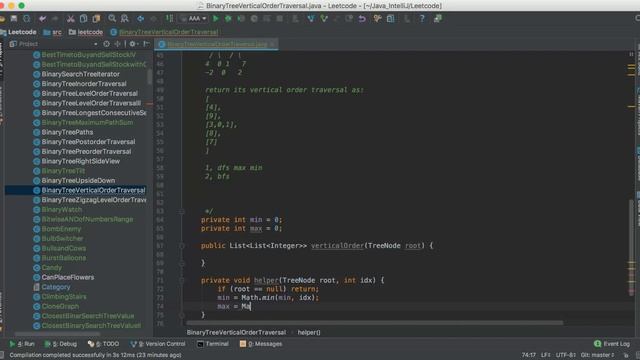Open the Replace toolbar icon
The image size is (640, 360).
(x=124, y=19)
